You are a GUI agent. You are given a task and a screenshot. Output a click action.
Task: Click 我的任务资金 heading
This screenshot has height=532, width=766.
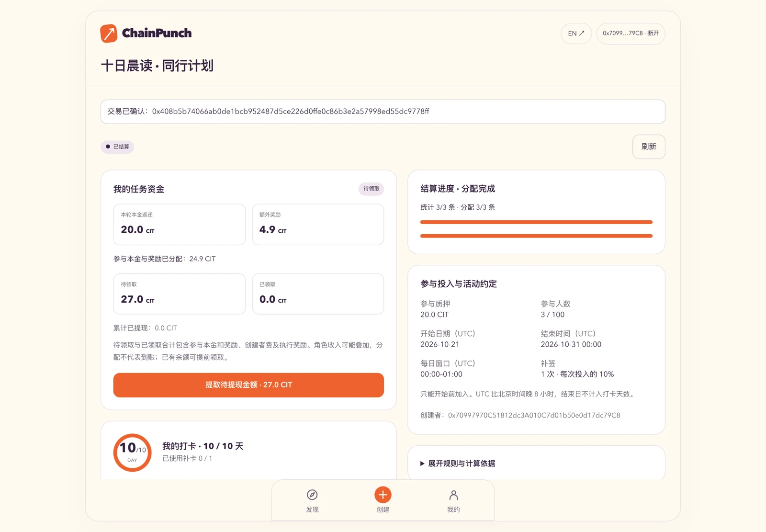[139, 189]
